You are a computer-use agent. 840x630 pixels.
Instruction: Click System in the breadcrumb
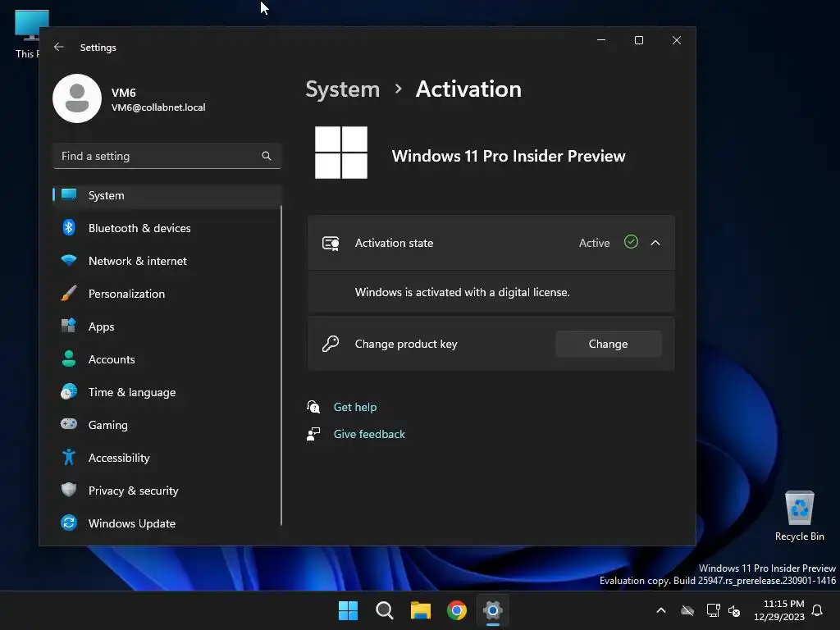tap(342, 89)
